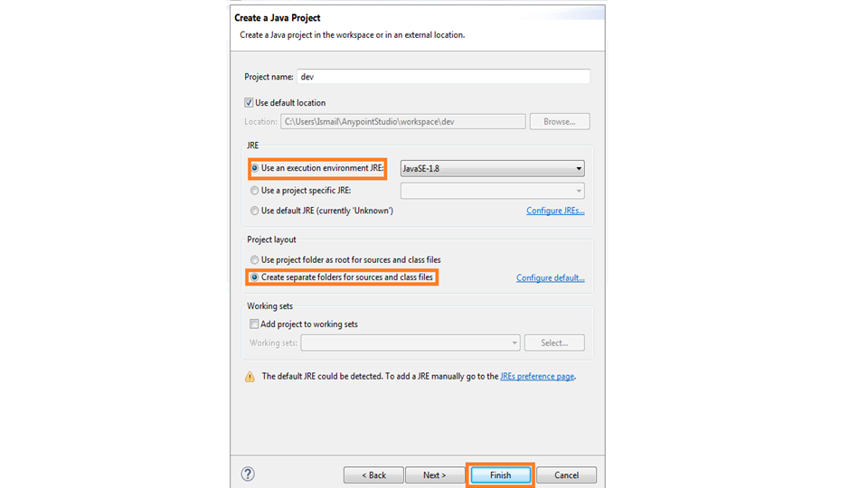Click the help question mark icon
The width and height of the screenshot is (868, 488).
pyautogui.click(x=248, y=474)
